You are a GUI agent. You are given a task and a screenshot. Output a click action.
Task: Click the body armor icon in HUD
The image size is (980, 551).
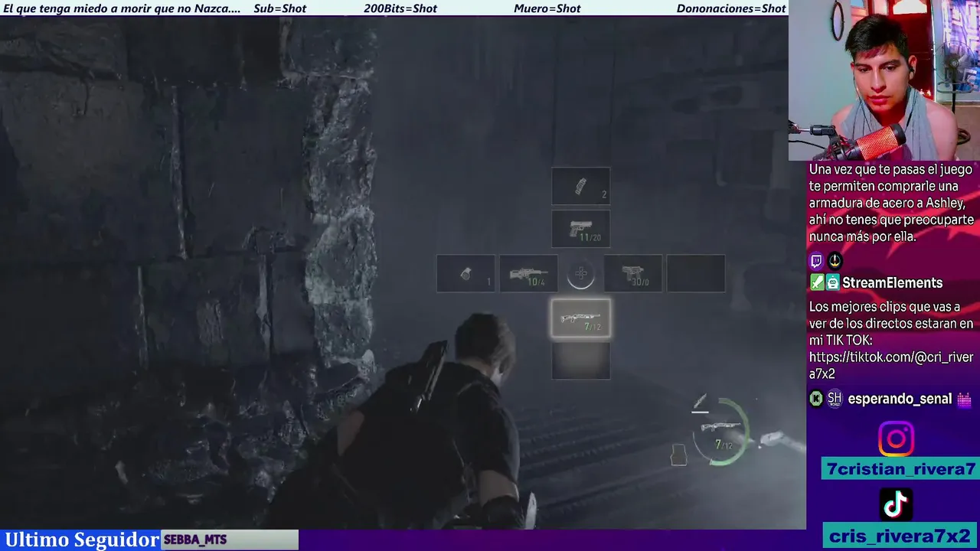click(678, 455)
